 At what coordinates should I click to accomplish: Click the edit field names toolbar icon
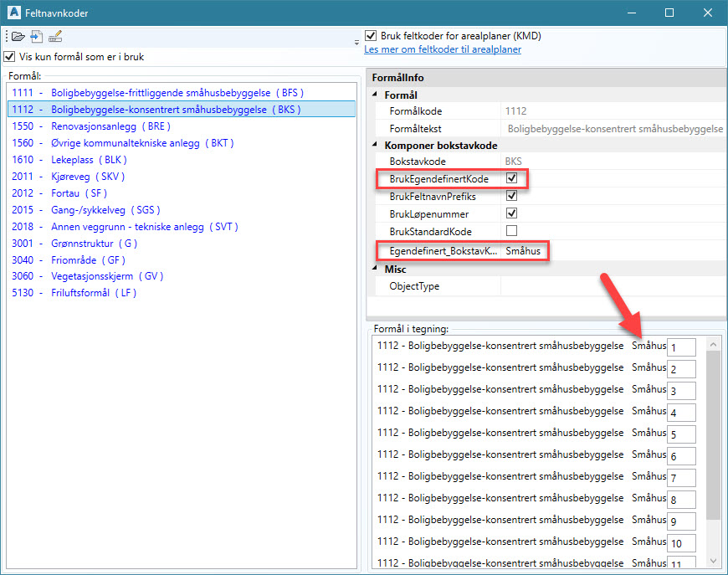55,36
